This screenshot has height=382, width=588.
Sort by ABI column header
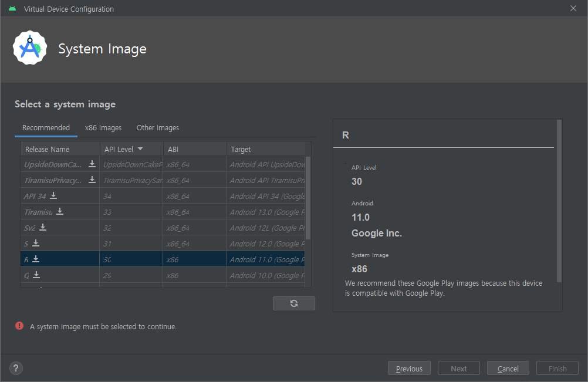pyautogui.click(x=195, y=149)
